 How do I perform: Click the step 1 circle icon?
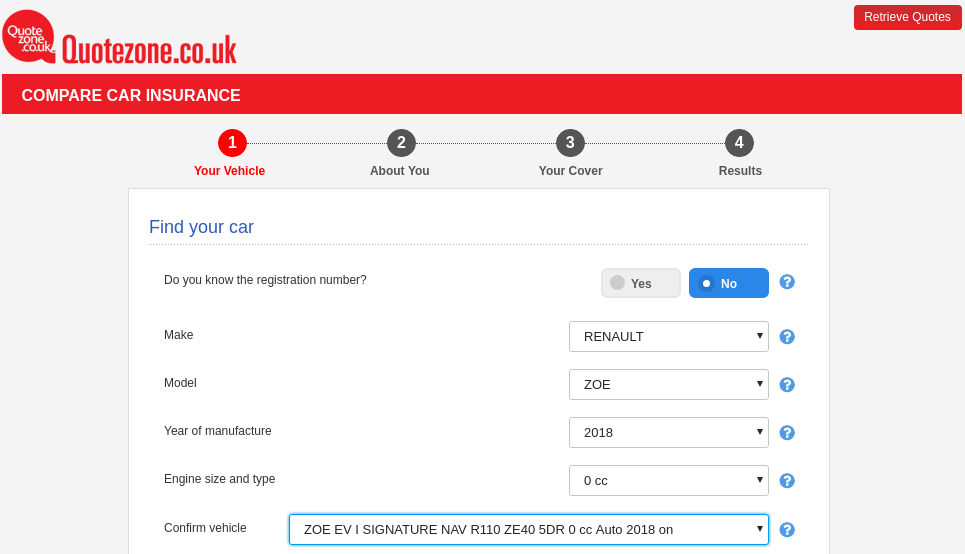point(232,143)
